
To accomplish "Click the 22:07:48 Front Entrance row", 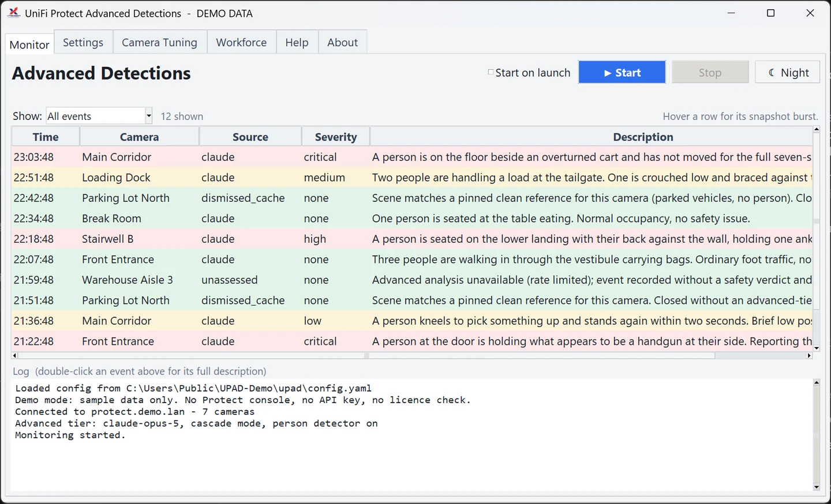I will [412, 259].
